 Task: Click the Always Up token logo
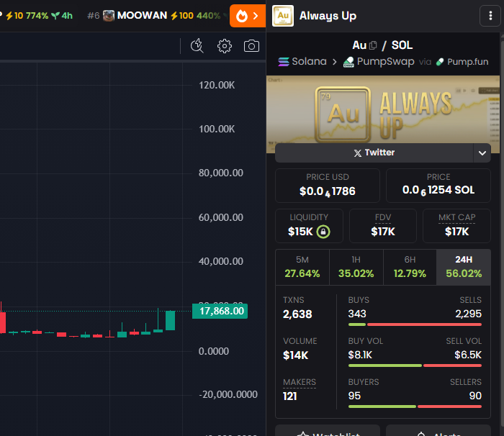tap(283, 16)
